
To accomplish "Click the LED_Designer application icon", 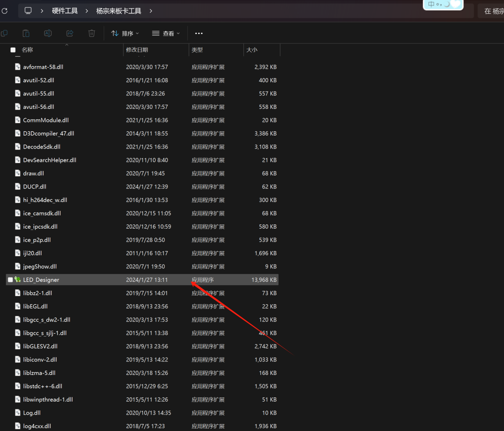I will click(18, 280).
